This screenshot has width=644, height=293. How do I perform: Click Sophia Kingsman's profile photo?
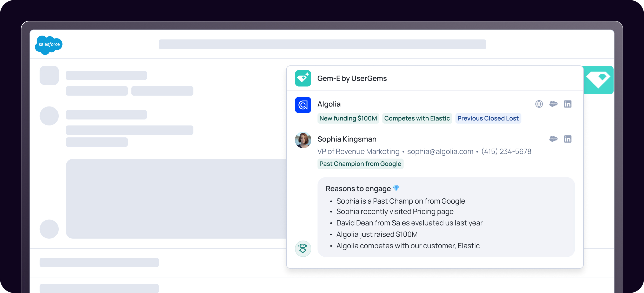click(303, 140)
